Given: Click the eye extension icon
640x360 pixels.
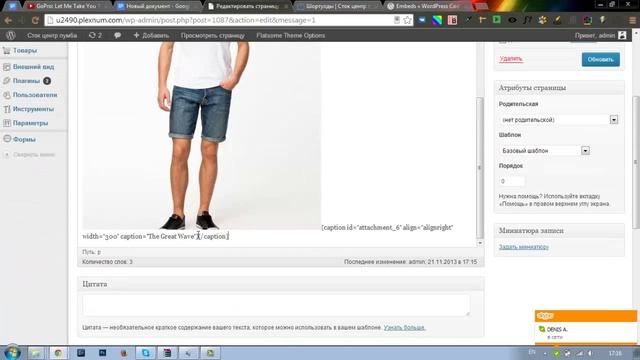Looking at the screenshot, I should 512,20.
